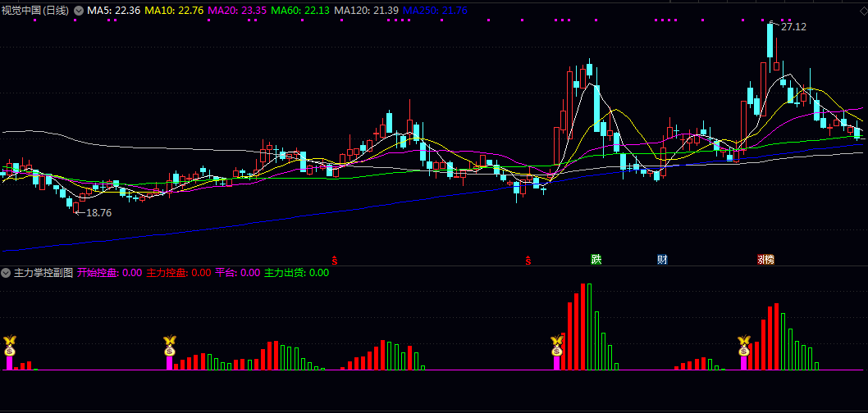Click the second red $ marker
The width and height of the screenshot is (868, 413).
pos(528,261)
